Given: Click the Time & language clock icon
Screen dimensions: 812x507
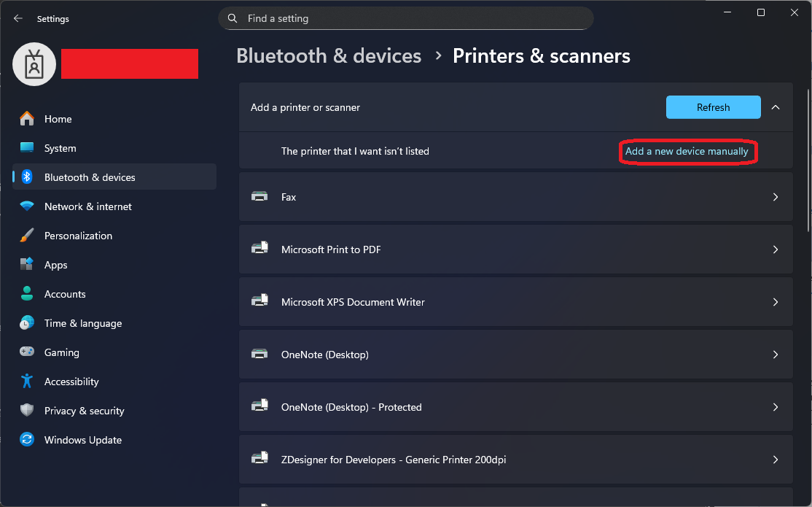Looking at the screenshot, I should coord(27,323).
